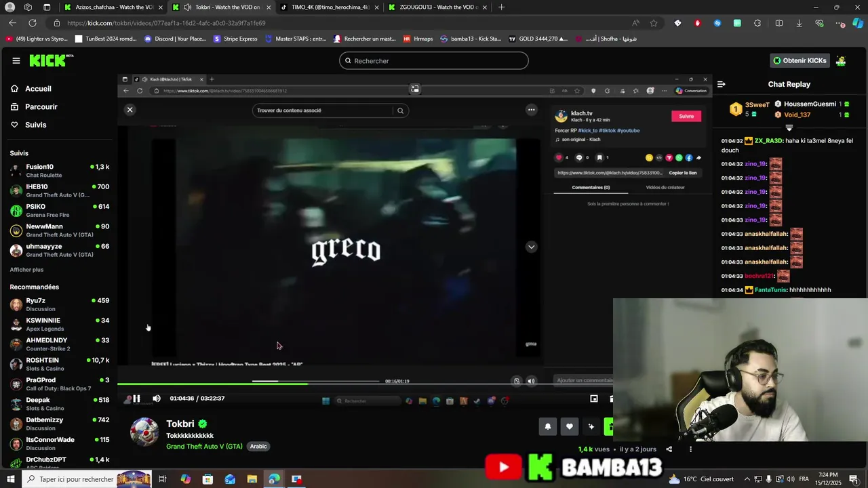Viewport: 868px width, 488px height.
Task: Open browser extensions menu
Action: (757, 23)
